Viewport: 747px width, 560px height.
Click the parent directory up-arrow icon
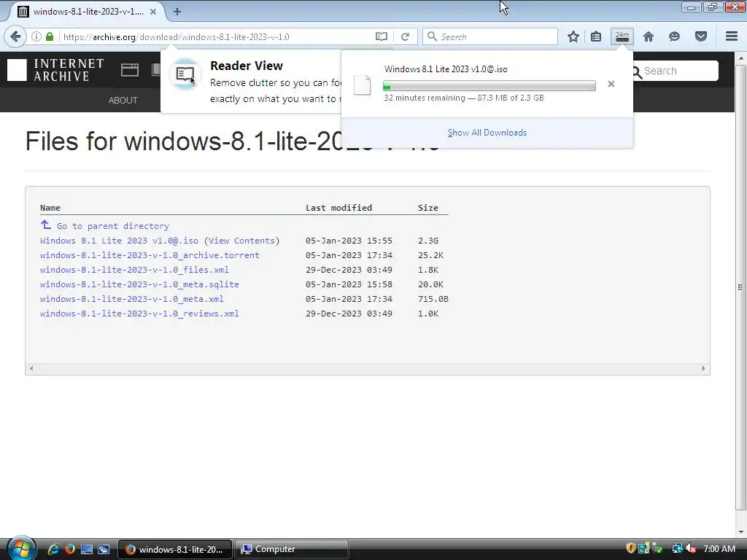[46, 225]
